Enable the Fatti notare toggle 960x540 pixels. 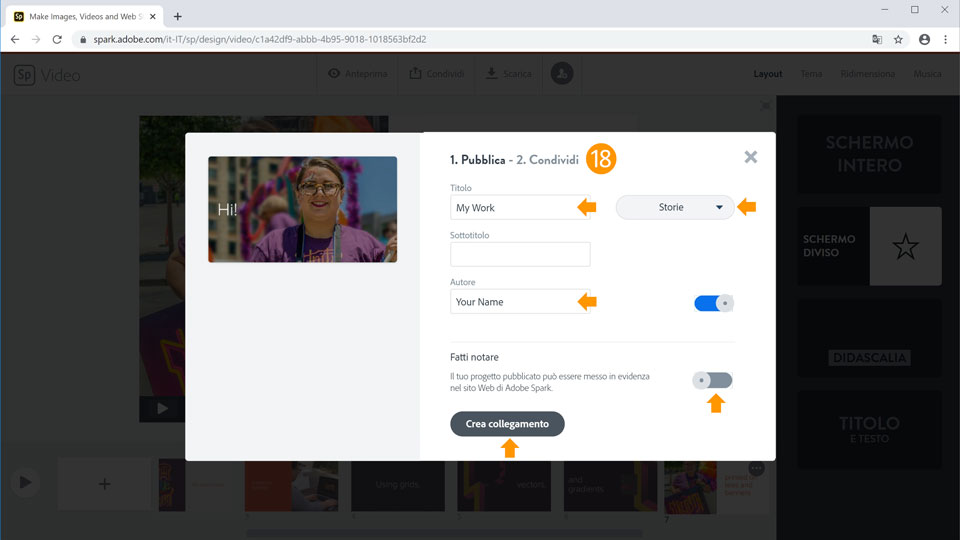pyautogui.click(x=713, y=380)
